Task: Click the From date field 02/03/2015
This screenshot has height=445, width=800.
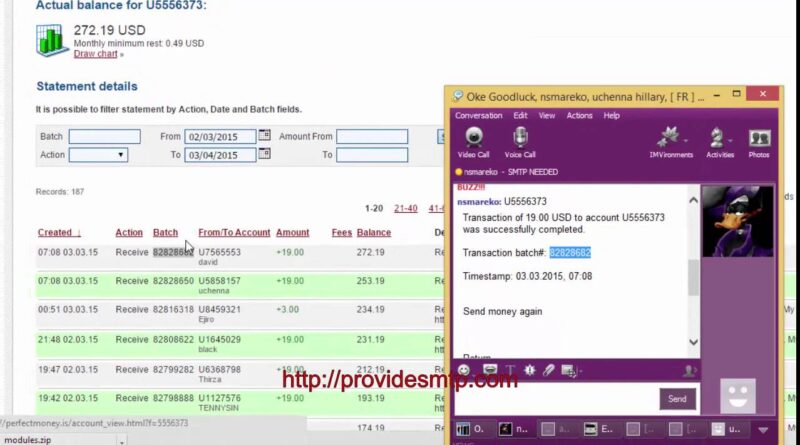Action: click(220, 136)
